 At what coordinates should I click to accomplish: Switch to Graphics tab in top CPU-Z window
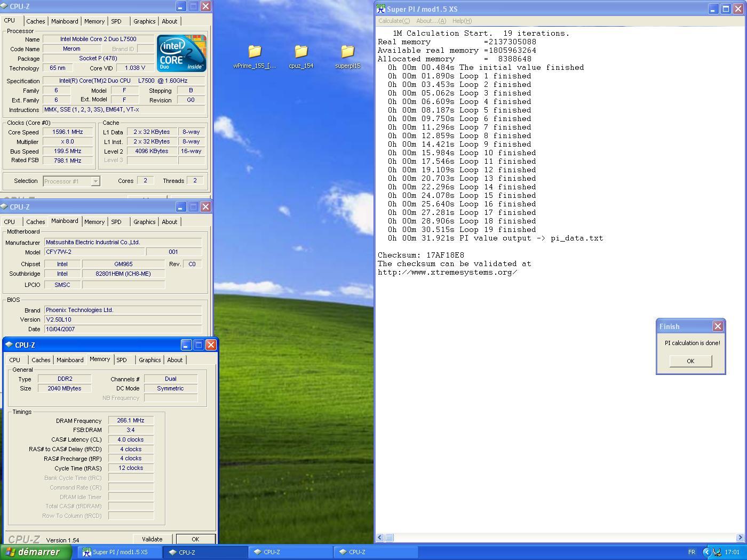coord(145,21)
